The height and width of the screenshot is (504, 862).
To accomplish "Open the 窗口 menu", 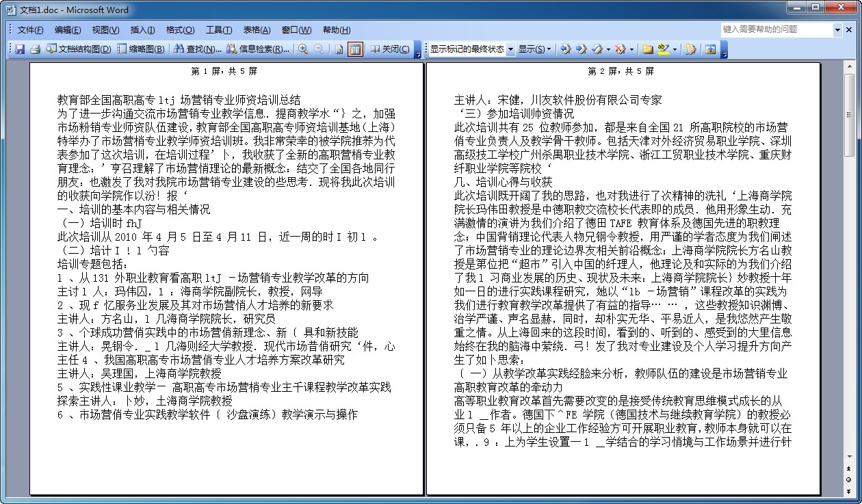I will (x=296, y=30).
